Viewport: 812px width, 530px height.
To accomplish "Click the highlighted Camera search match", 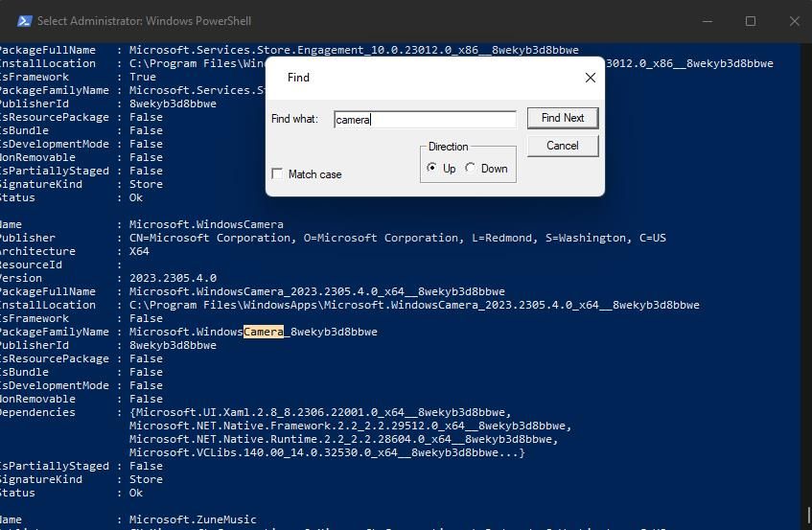I will tap(264, 332).
